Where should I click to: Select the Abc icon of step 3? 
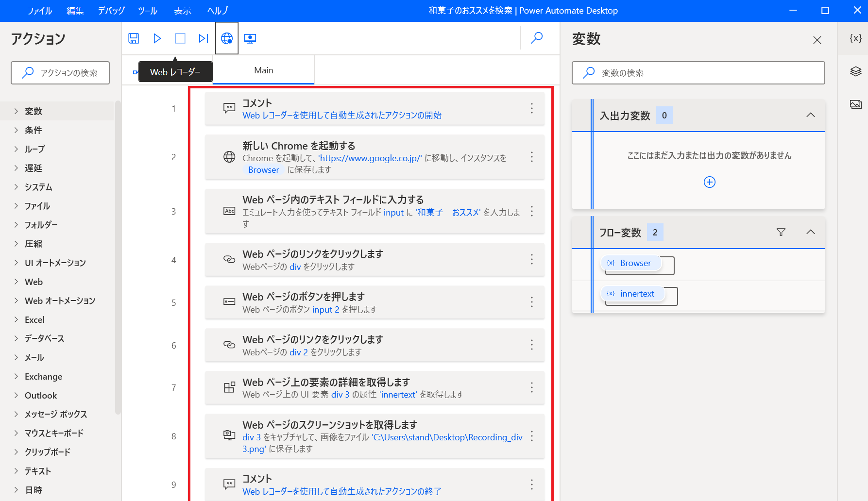click(x=229, y=211)
